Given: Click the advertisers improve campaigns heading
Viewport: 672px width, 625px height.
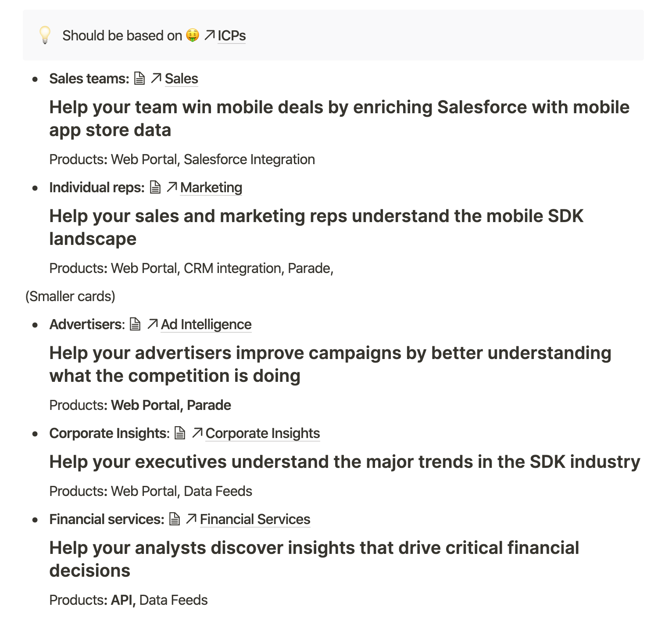Looking at the screenshot, I should 330,364.
